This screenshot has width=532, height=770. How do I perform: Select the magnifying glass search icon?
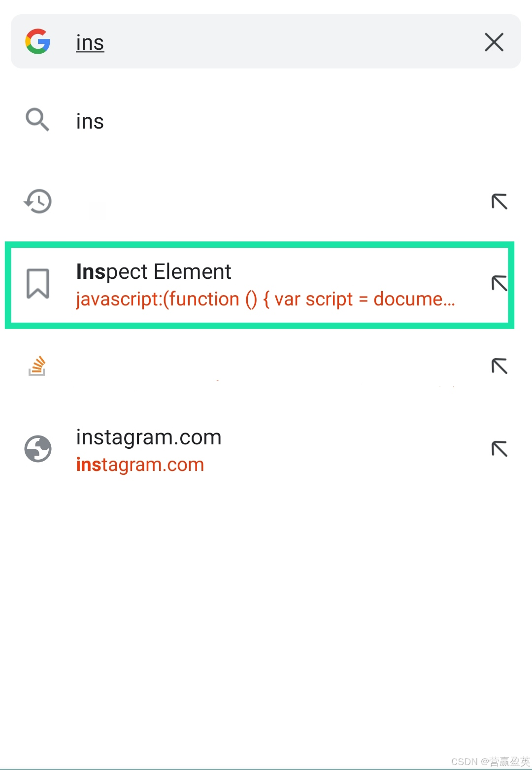click(x=37, y=120)
